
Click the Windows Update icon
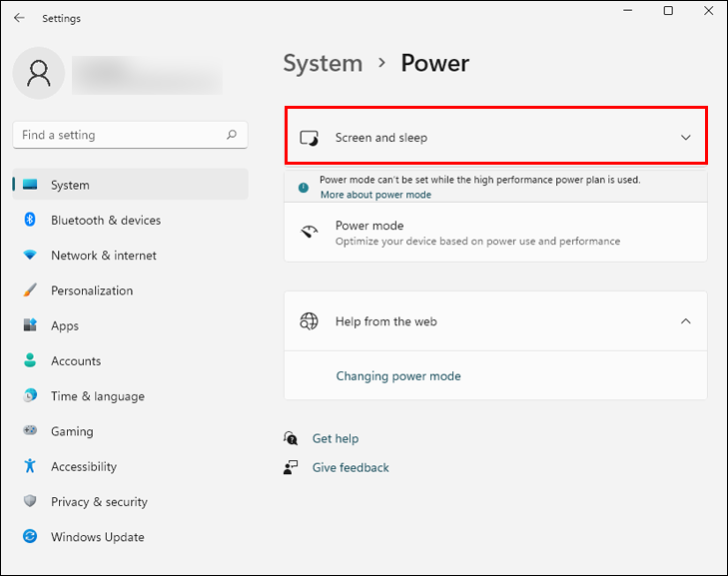30,537
